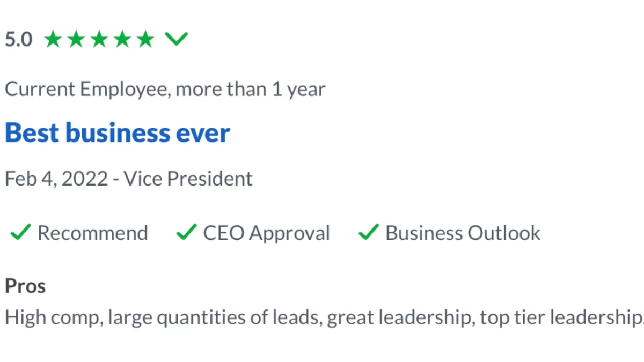Click the 'Feb 4, 2022 - Vice President' line
The width and height of the screenshot is (644, 362).
point(129,179)
